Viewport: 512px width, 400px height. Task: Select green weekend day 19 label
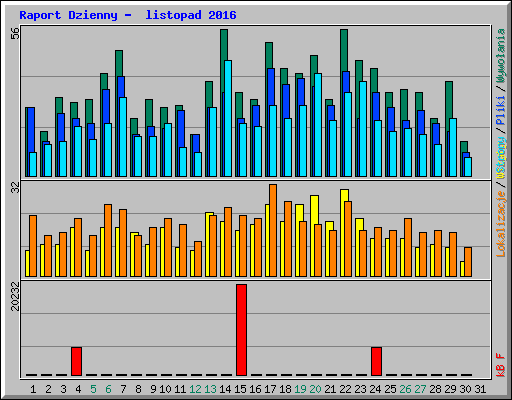[x=300, y=389]
